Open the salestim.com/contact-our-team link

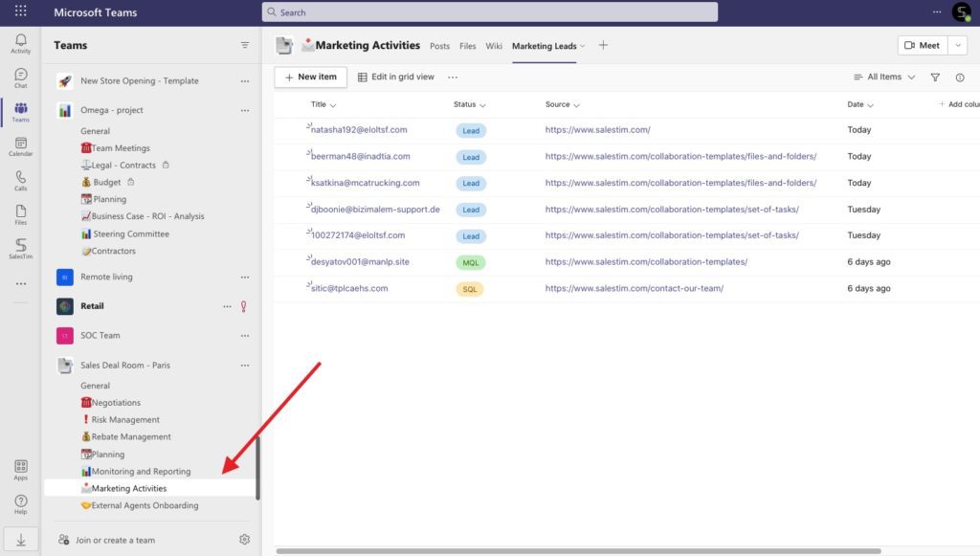point(634,289)
